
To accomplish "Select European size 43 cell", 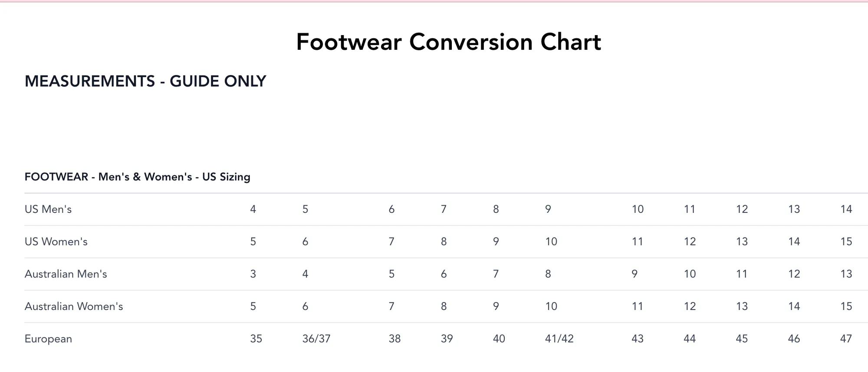I will tap(638, 339).
